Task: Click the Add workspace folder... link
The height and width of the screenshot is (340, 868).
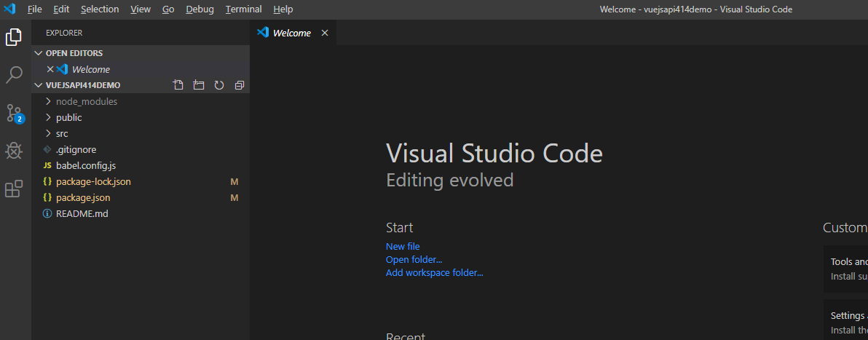Action: (434, 272)
